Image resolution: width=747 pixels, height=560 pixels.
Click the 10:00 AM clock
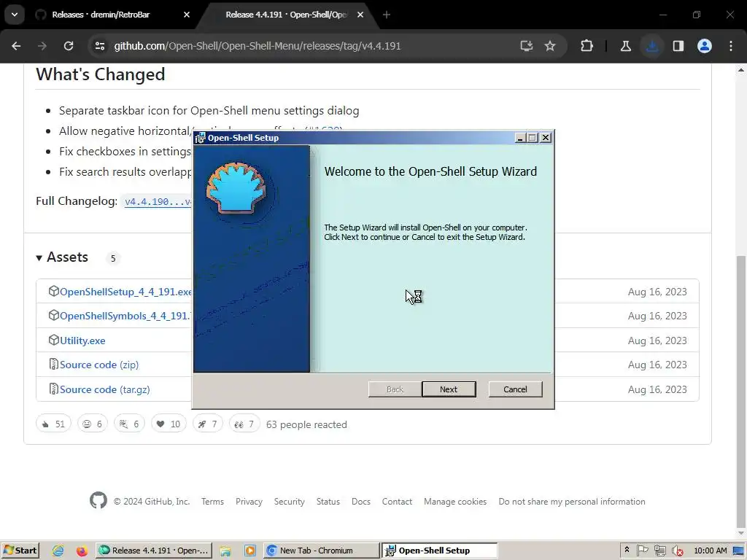(711, 551)
